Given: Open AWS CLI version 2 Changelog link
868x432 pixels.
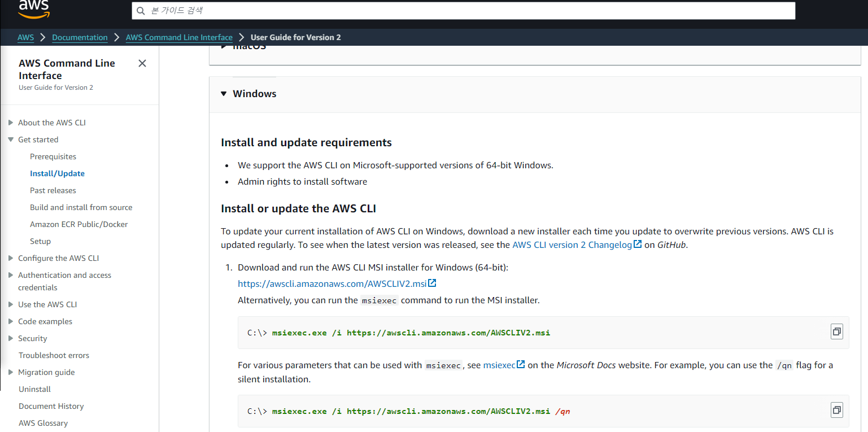Looking at the screenshot, I should 572,245.
